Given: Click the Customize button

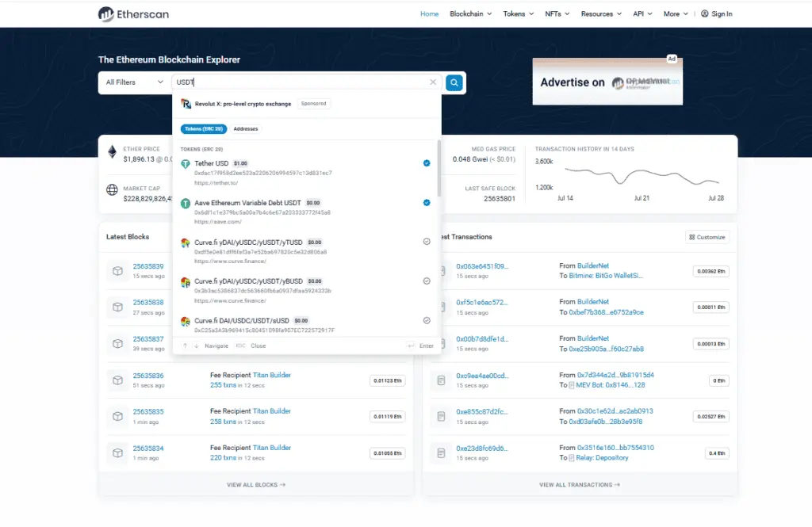Looking at the screenshot, I should tap(707, 237).
